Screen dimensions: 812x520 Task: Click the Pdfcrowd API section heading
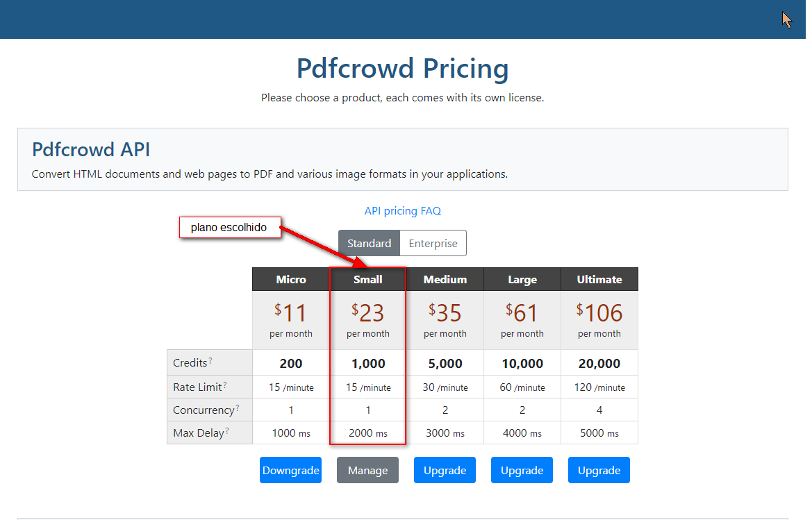pos(91,149)
